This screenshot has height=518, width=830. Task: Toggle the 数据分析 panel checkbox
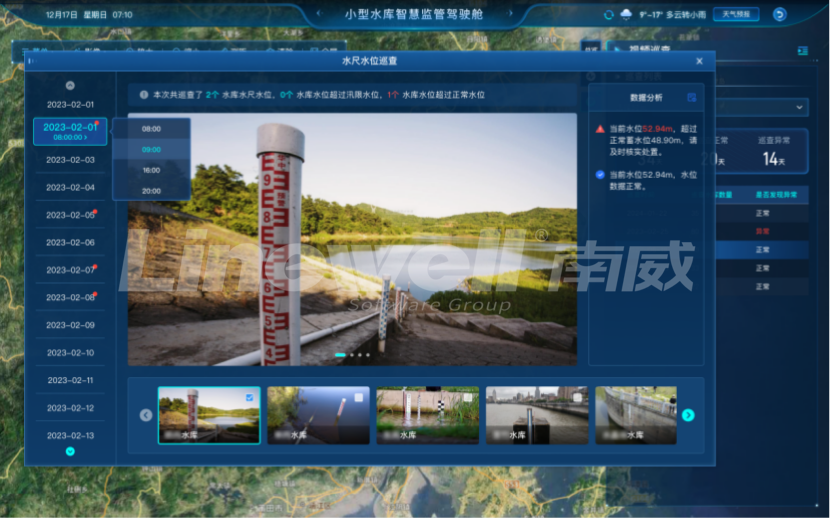[691, 97]
